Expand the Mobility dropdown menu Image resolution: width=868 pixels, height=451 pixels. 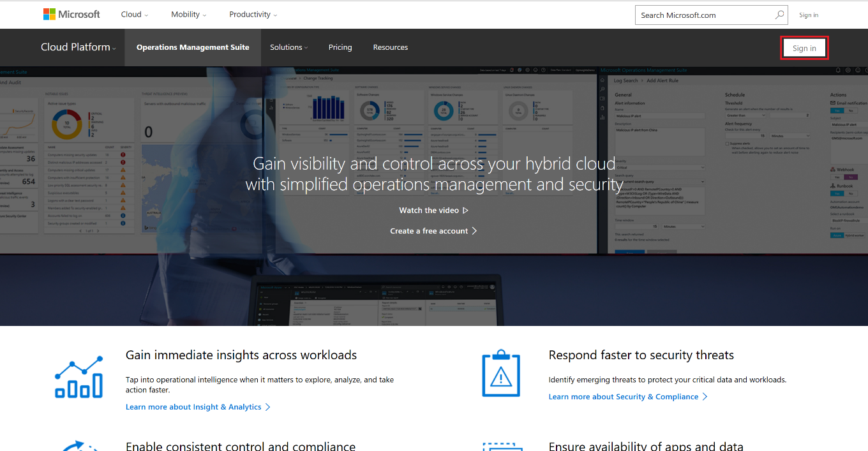tap(189, 15)
